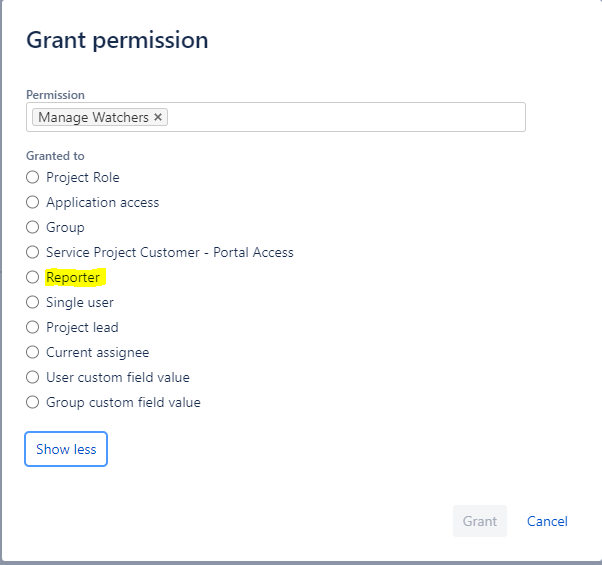The width and height of the screenshot is (602, 565).
Task: Select the Group radio button
Action: click(x=33, y=227)
